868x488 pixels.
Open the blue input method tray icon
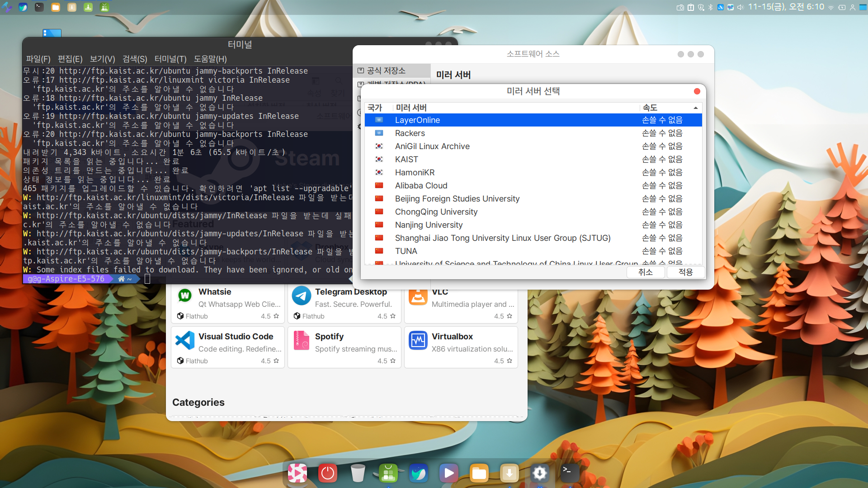tap(721, 7)
